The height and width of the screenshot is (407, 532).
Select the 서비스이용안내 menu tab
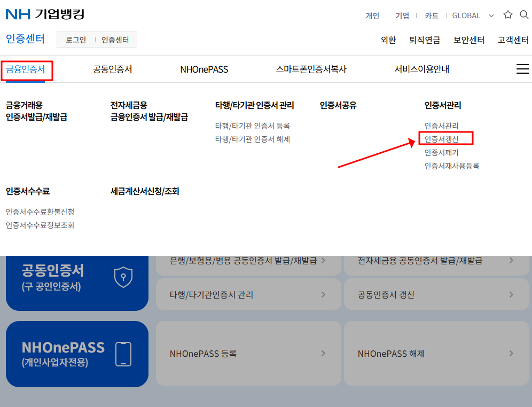click(x=422, y=69)
